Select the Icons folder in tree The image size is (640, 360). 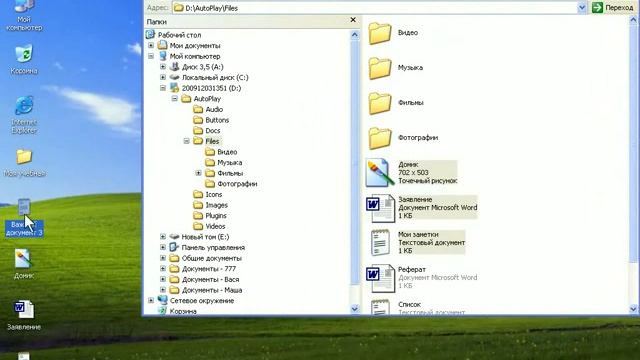tap(213, 194)
